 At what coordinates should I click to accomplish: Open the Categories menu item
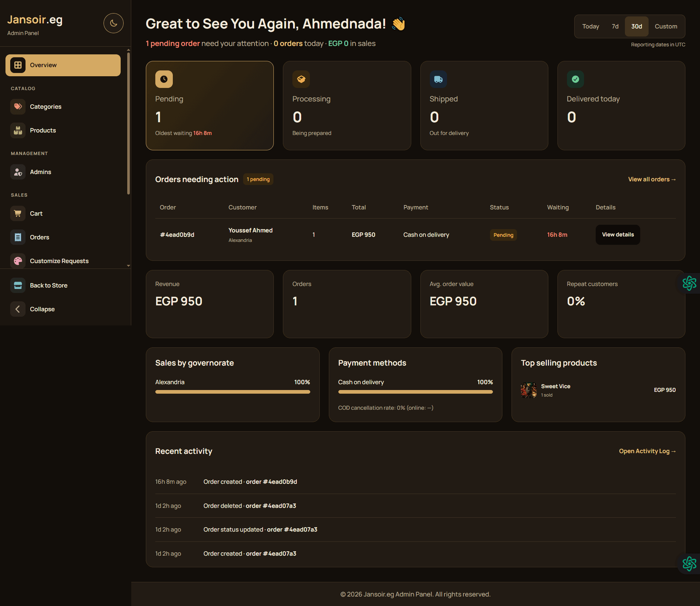point(63,107)
